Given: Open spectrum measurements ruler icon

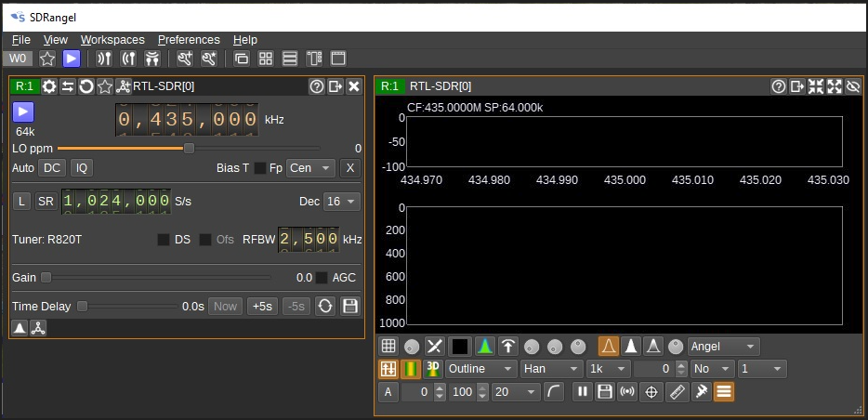Looking at the screenshot, I should tap(677, 392).
